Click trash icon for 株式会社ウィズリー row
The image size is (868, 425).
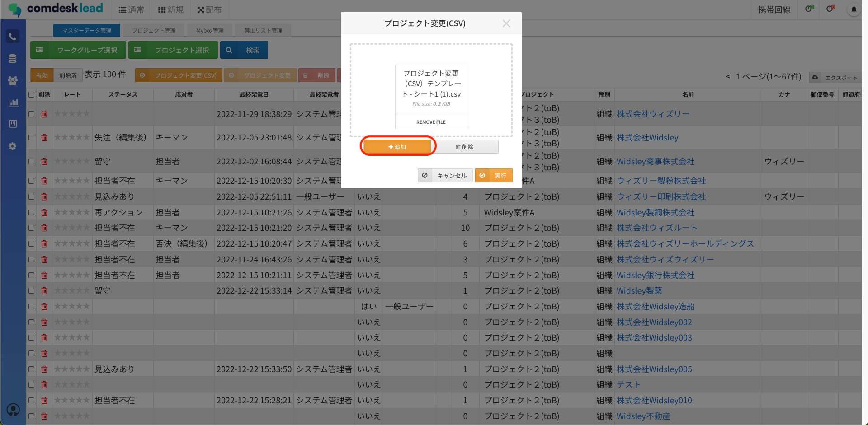(x=44, y=114)
